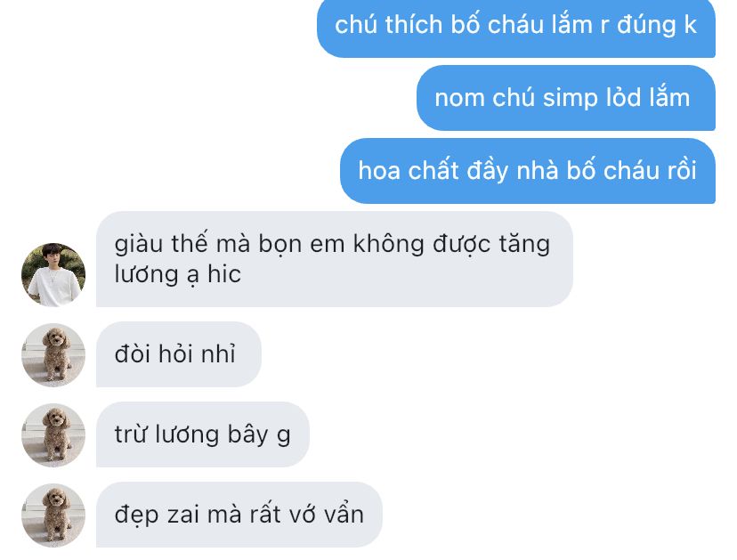Click the word "lương ạ hic" on second line
Screen dimensions: 737x560
coord(178,274)
